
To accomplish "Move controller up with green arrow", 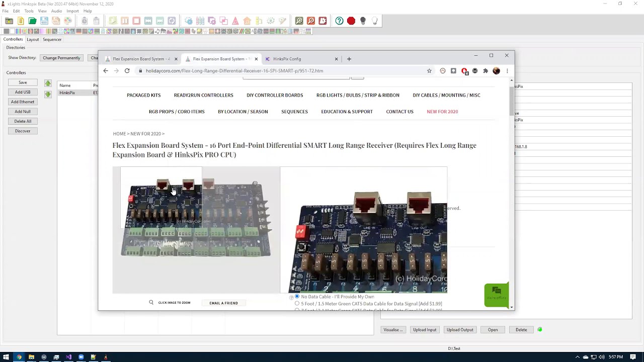I will point(48,83).
